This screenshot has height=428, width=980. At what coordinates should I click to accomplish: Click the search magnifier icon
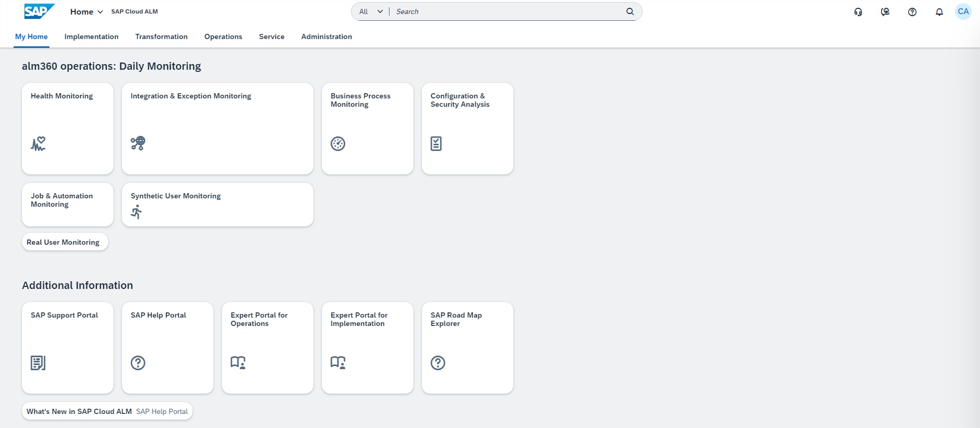(630, 11)
